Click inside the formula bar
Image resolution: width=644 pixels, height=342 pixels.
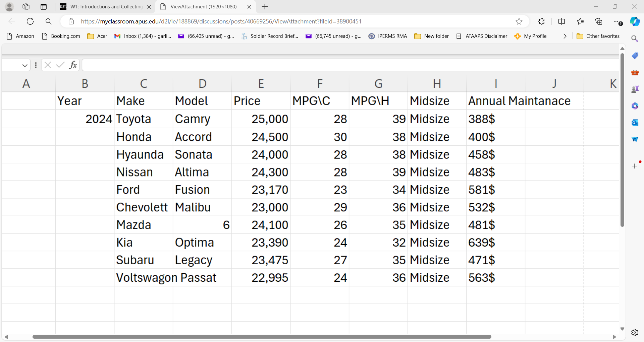point(350,65)
